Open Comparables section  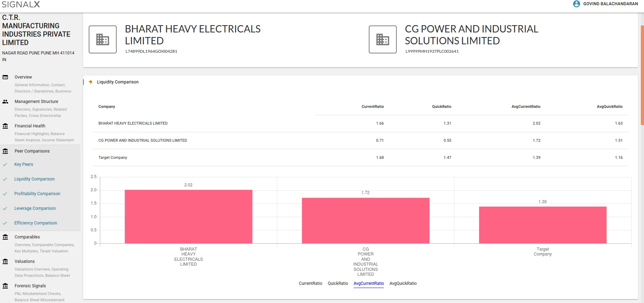pyautogui.click(x=27, y=237)
